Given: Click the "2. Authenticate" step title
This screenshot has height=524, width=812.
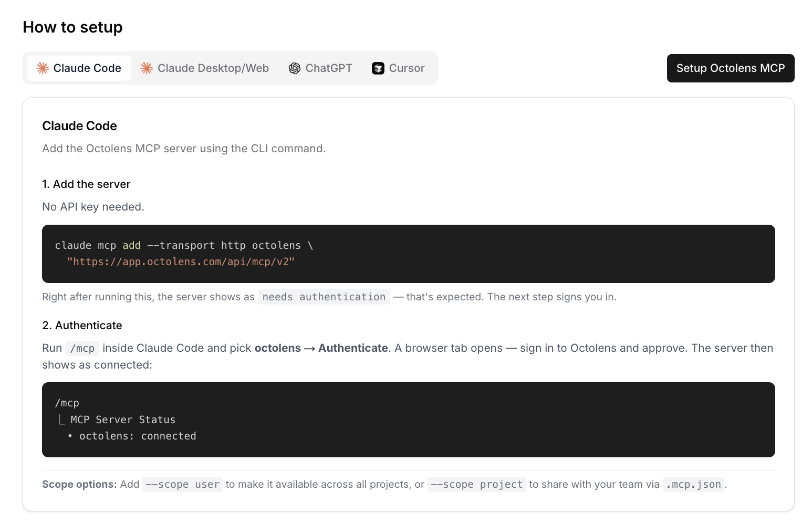Looking at the screenshot, I should point(82,326).
